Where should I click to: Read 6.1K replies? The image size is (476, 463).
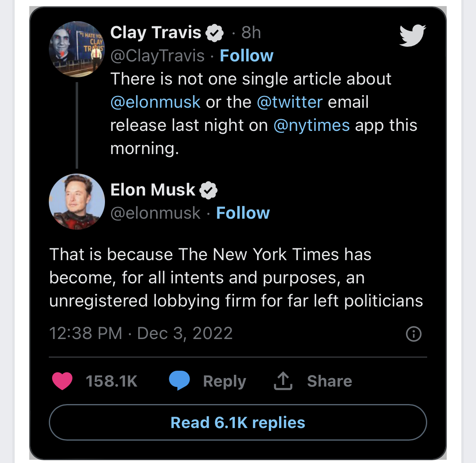click(x=238, y=422)
